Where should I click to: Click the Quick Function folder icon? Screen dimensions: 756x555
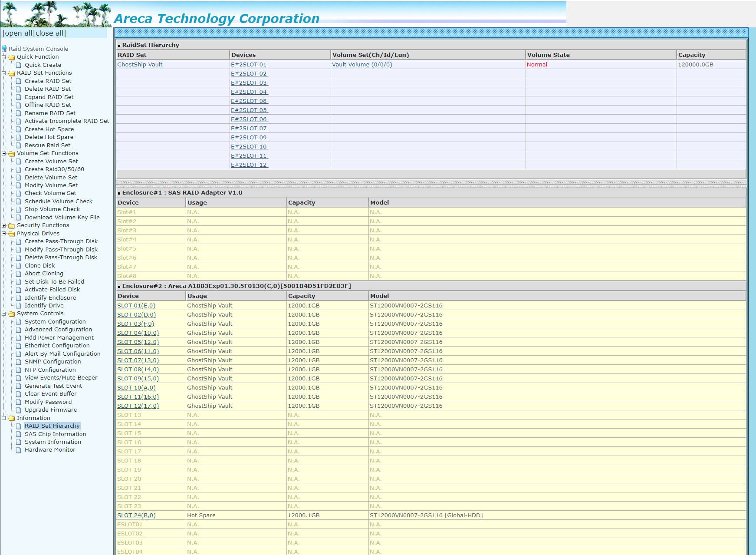tap(12, 57)
